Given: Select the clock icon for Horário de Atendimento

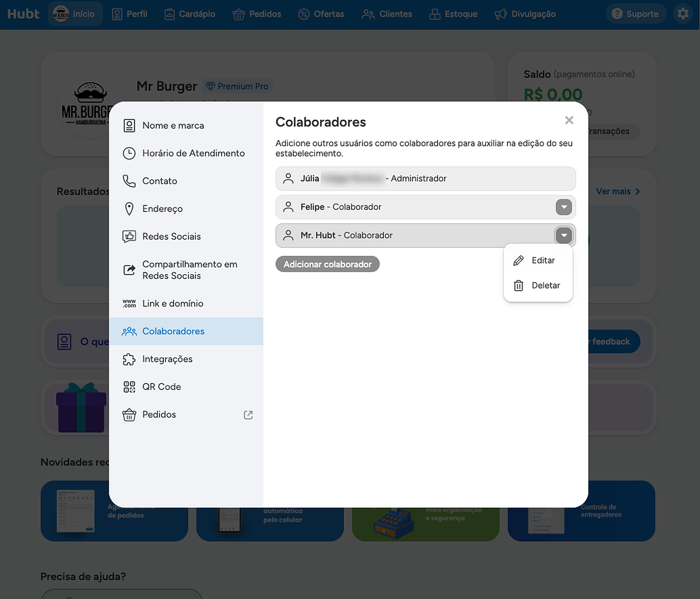Looking at the screenshot, I should point(129,153).
